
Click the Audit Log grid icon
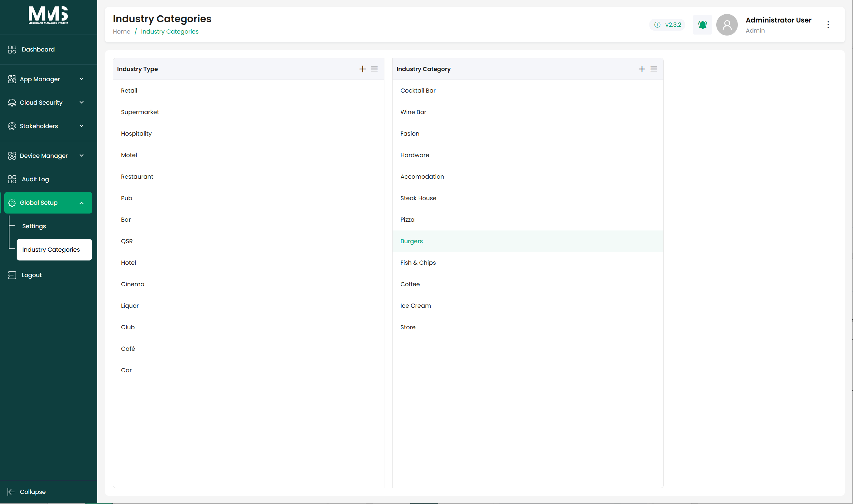(x=12, y=179)
